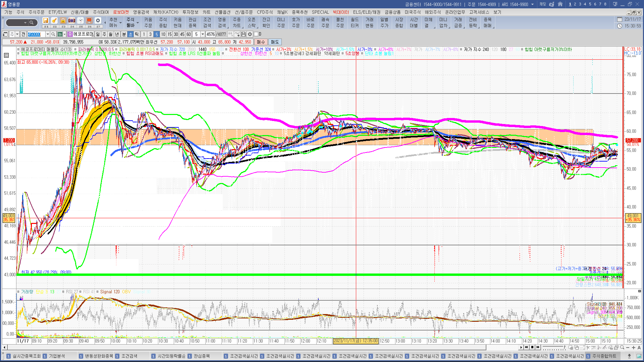Select the 분 (minute) chart period
The width and height of the screenshot is (644, 362).
click(124, 34)
